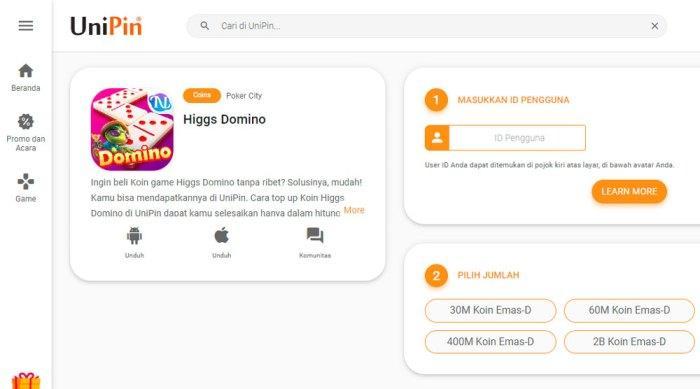Click the LEARN MORE button
700x389 pixels.
629,192
